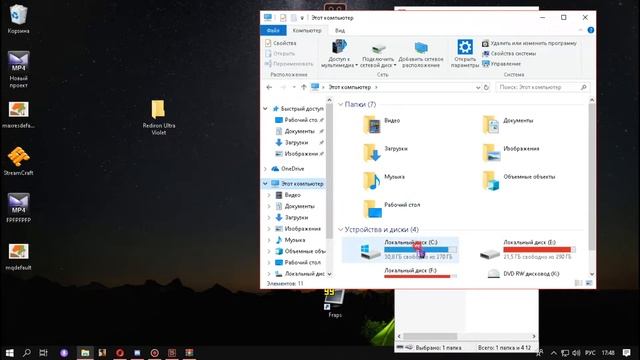Click the refresh button in address bar
Image resolution: width=640 pixels, height=360 pixels.
pos(486,87)
